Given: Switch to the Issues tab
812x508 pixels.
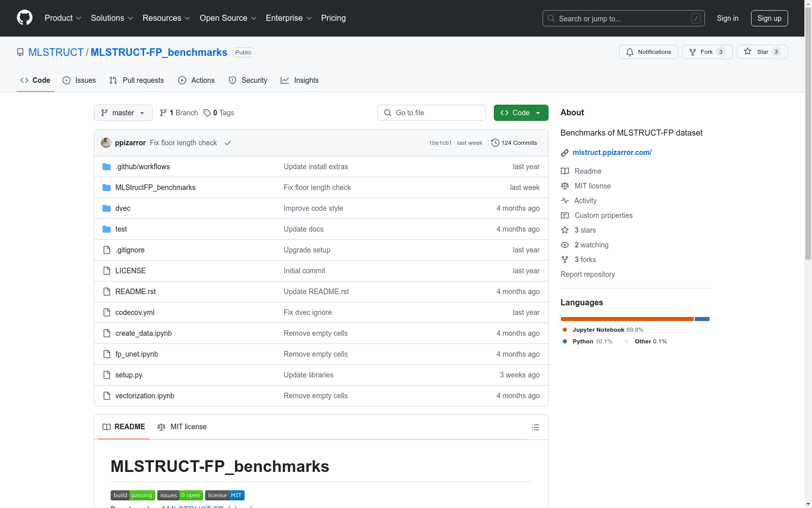Looking at the screenshot, I should (x=79, y=80).
